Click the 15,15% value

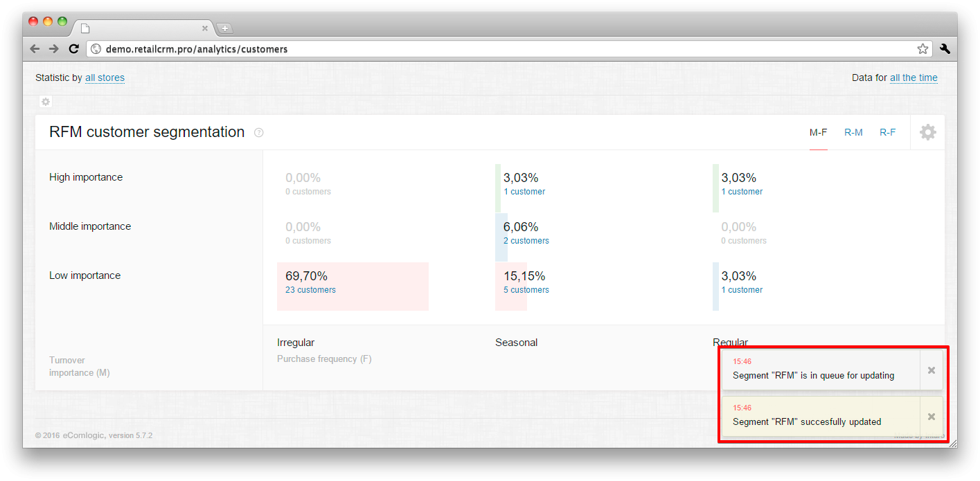(x=524, y=276)
